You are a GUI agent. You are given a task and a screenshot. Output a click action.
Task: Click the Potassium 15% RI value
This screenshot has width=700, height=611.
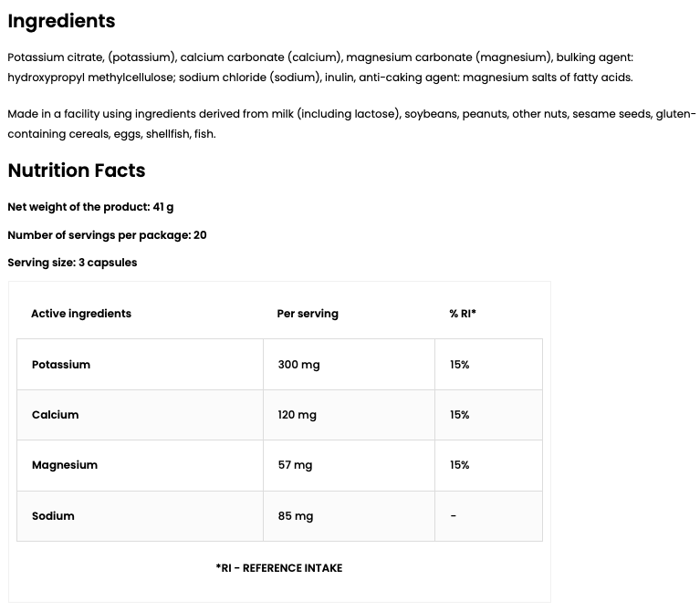459,365
